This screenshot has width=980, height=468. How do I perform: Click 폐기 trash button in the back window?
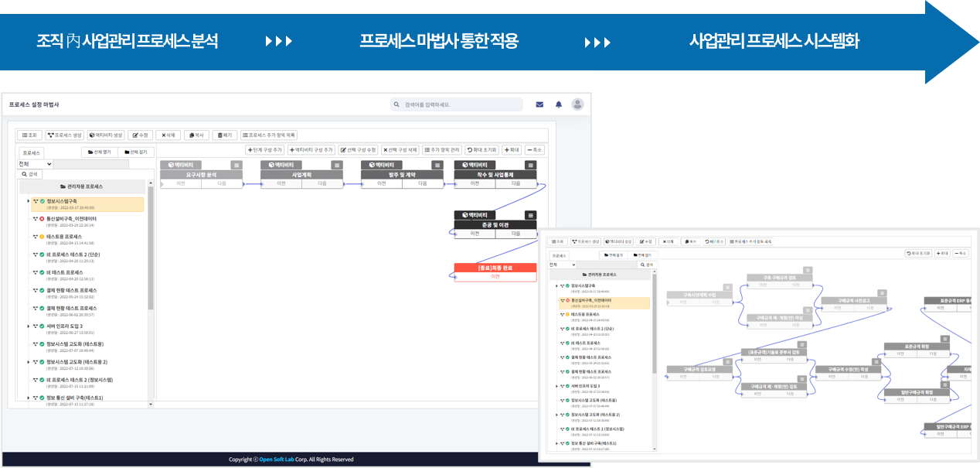coord(225,135)
